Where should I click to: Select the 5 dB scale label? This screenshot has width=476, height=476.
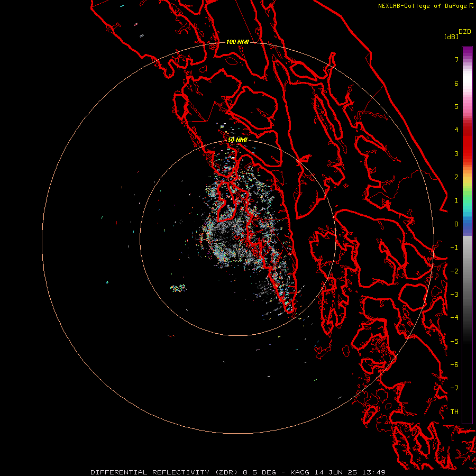click(456, 106)
